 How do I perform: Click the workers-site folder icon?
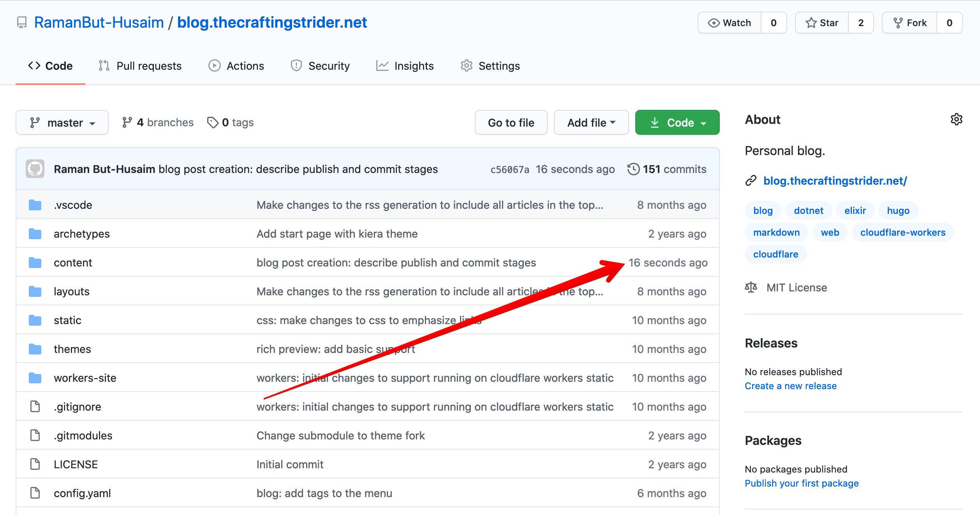click(35, 378)
